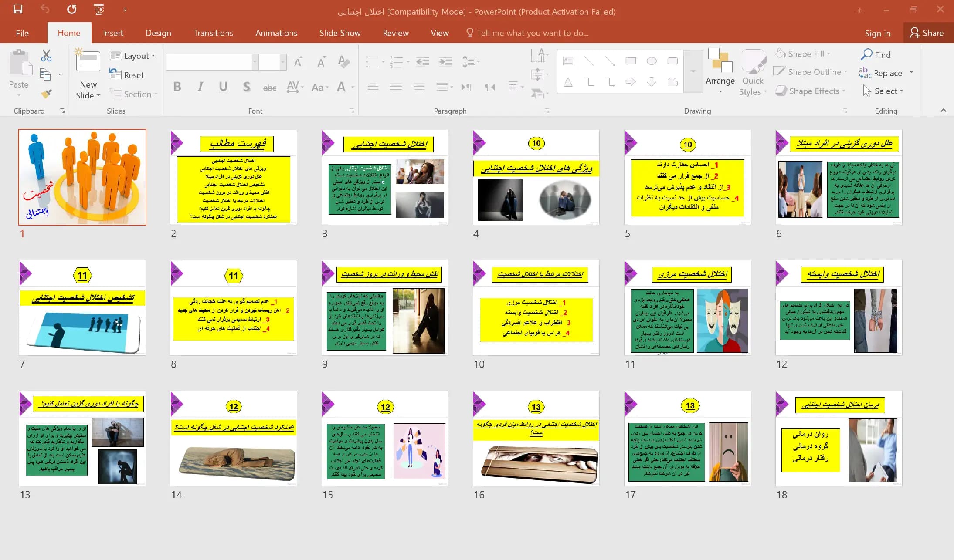This screenshot has width=954, height=560.
Task: Open the Shape Fill dropdown
Action: (x=803, y=54)
